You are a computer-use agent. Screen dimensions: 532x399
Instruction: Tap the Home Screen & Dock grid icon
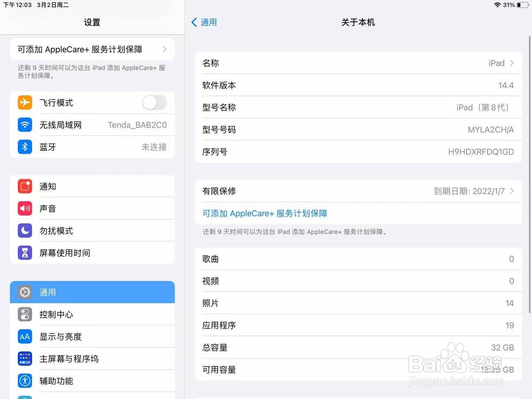25,359
